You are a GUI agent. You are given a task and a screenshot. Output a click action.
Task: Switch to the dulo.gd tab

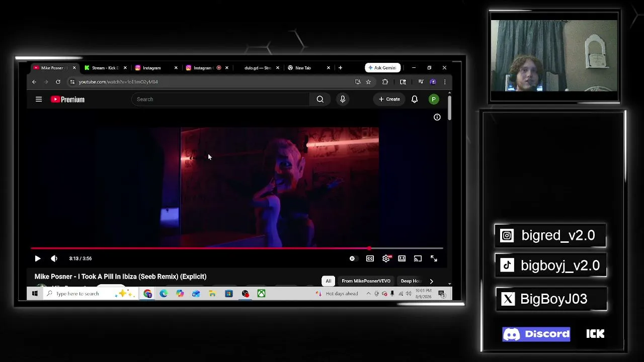[x=257, y=68]
